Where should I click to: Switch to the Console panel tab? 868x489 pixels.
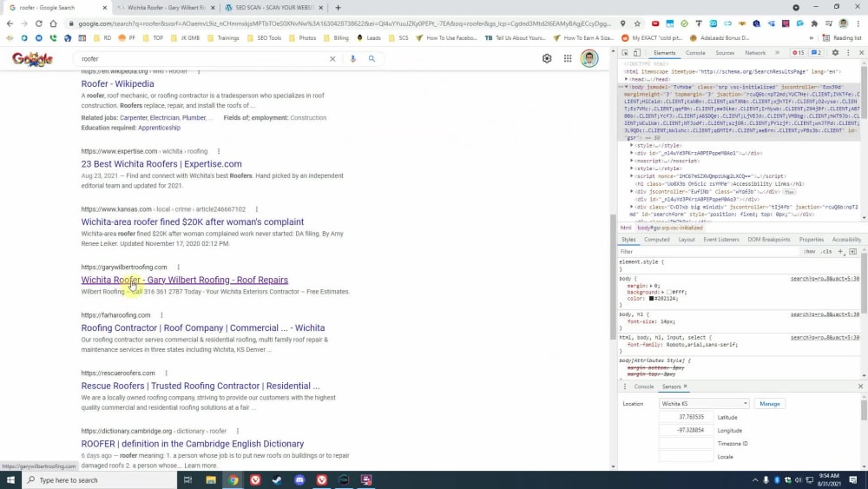(695, 53)
